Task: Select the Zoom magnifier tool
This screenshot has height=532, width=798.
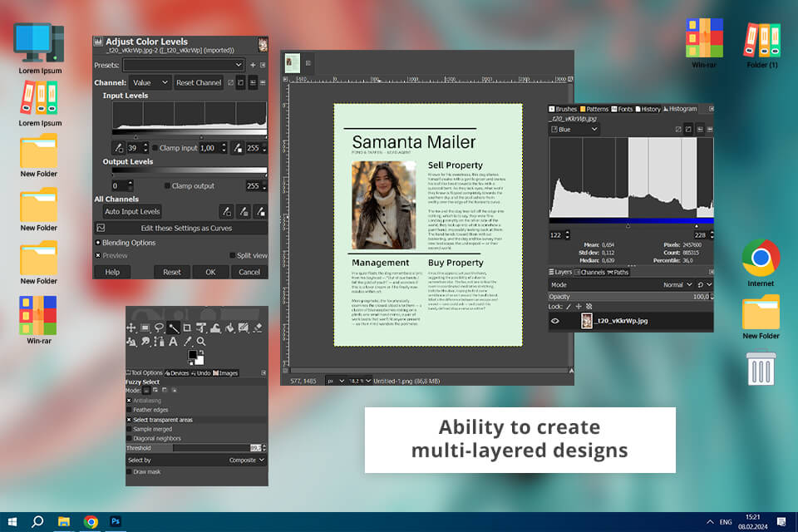Action: click(201, 341)
